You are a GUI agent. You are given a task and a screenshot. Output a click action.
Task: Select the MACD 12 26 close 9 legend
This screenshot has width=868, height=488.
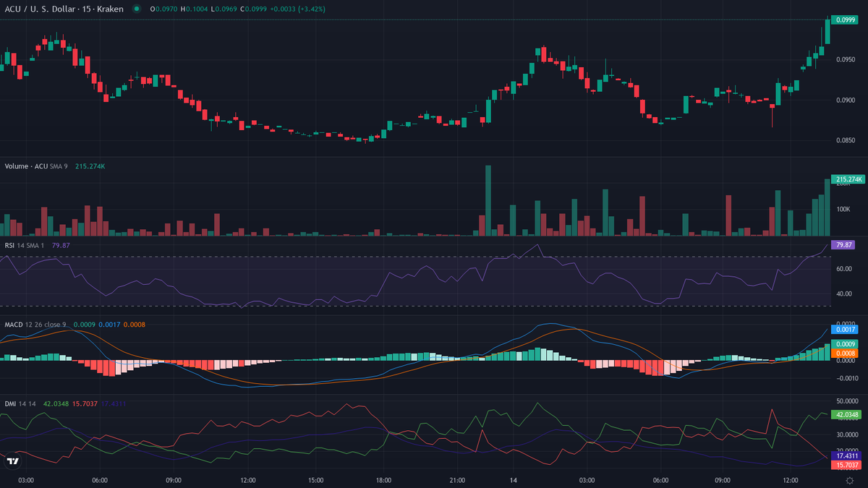click(35, 324)
